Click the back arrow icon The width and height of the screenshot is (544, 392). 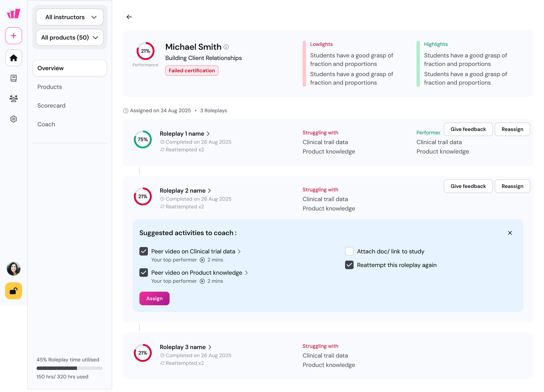coord(129,17)
